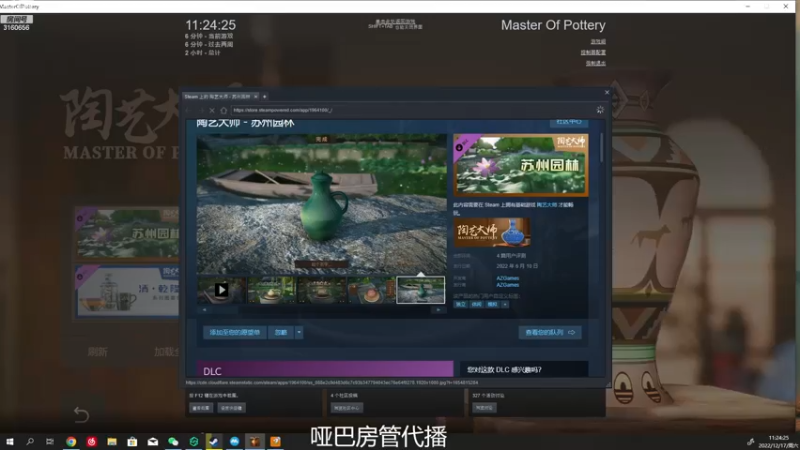The width and height of the screenshot is (800, 450).
Task: Click the second user tag
Action: 477,305
